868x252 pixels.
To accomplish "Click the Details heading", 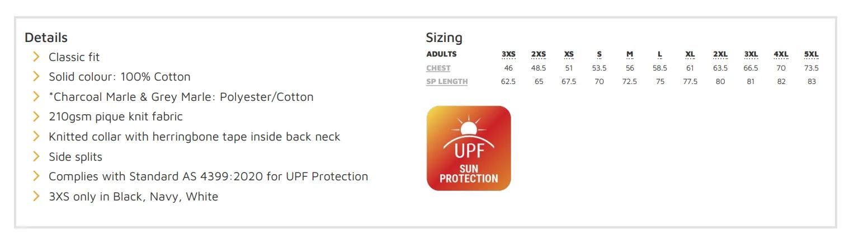I will pos(46,38).
